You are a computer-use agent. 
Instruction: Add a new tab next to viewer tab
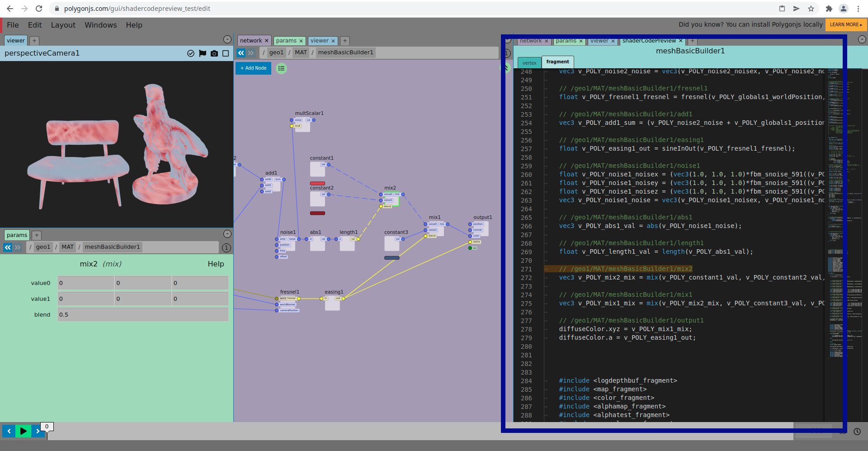34,41
